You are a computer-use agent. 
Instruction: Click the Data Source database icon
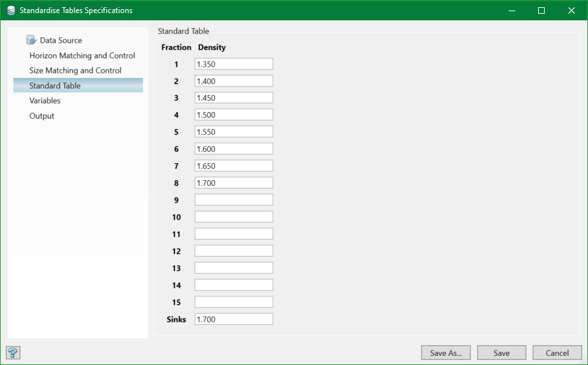31,40
